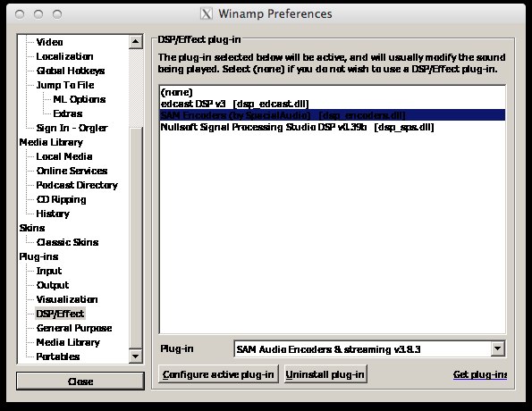The width and height of the screenshot is (532, 411).
Task: Follow the Get plug-ins link
Action: (x=480, y=374)
